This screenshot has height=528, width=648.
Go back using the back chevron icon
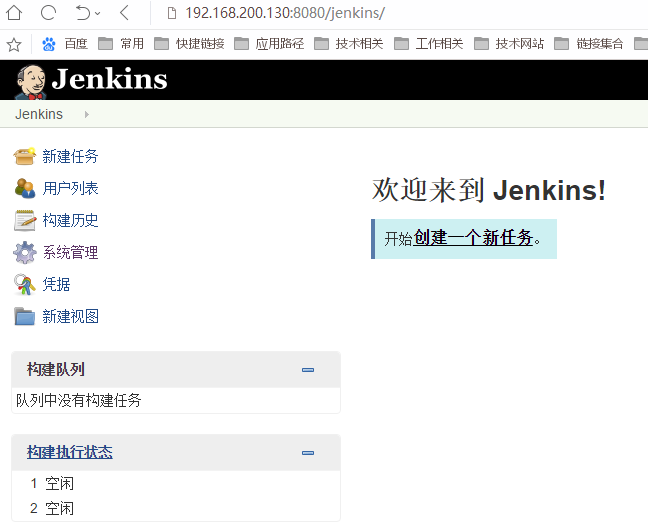point(124,13)
